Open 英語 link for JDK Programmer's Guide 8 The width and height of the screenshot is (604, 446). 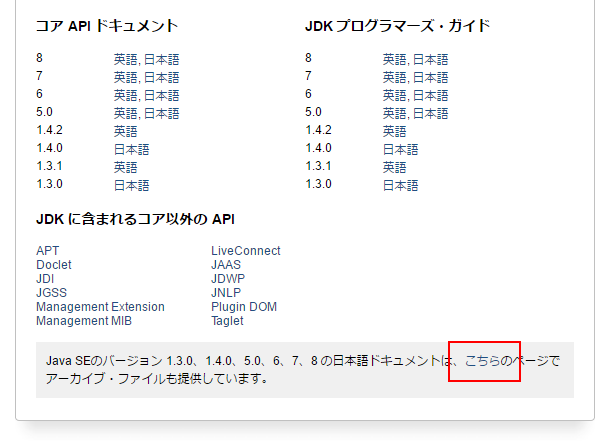click(x=394, y=59)
